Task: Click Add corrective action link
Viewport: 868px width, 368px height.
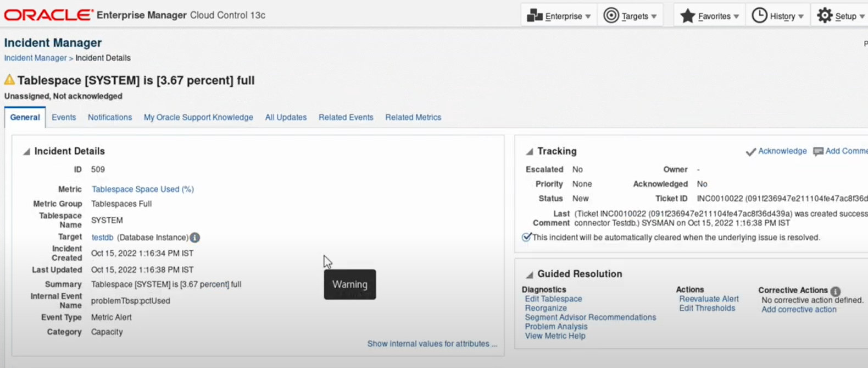Action: point(799,310)
